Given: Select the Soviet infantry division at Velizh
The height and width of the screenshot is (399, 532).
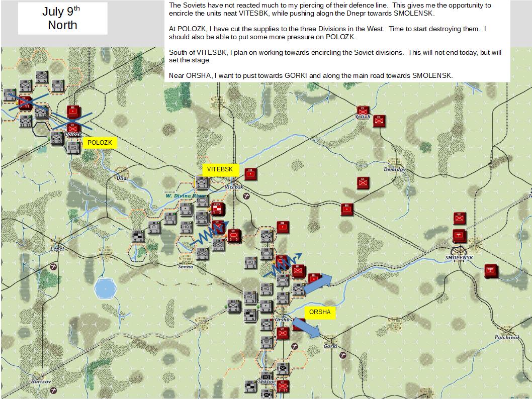Looking at the screenshot, I should [363, 111].
